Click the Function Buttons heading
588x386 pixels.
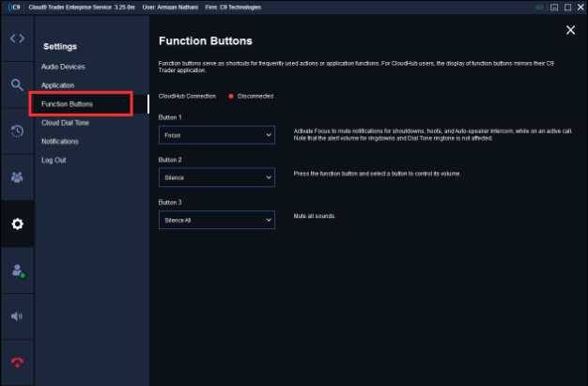(x=206, y=41)
